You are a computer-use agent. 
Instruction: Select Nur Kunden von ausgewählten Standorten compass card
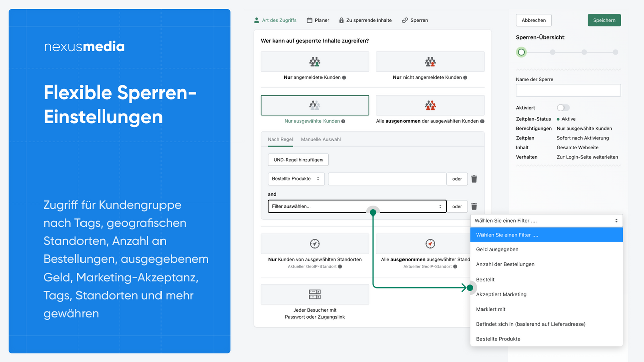point(315,244)
